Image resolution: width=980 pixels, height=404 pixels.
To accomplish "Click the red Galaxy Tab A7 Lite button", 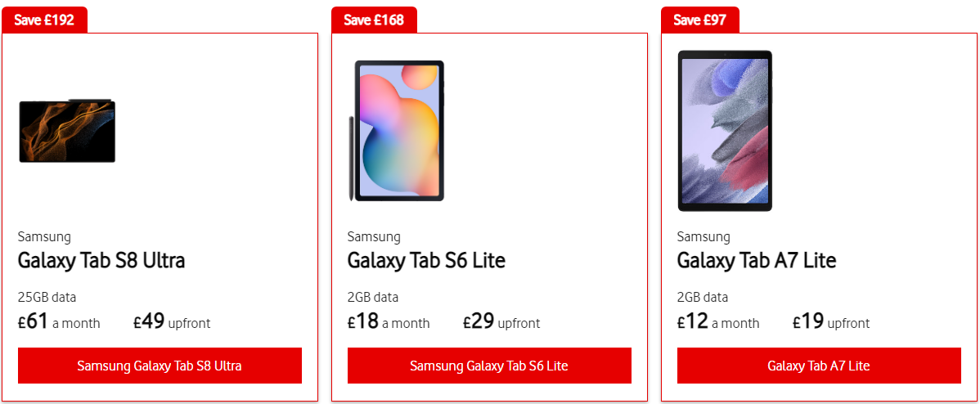I will (x=819, y=366).
